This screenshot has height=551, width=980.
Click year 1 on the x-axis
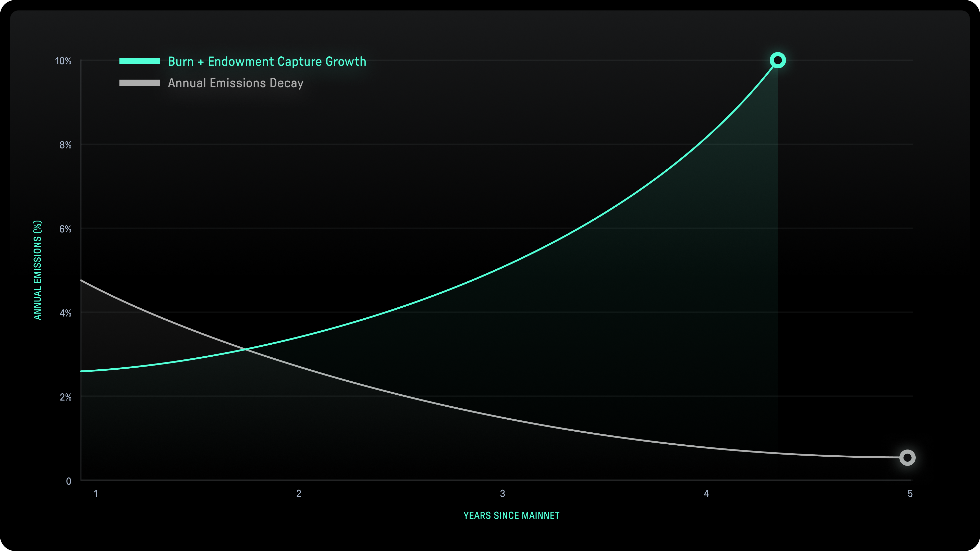(x=96, y=494)
